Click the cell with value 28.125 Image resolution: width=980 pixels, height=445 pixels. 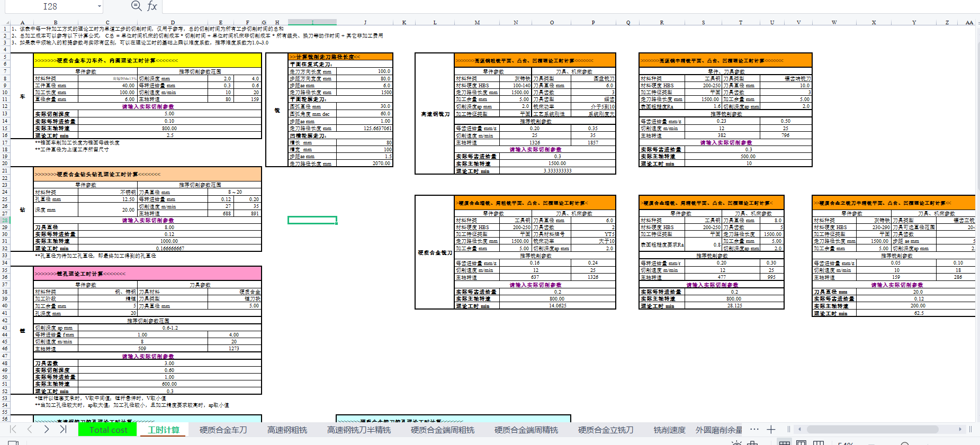[x=734, y=306]
